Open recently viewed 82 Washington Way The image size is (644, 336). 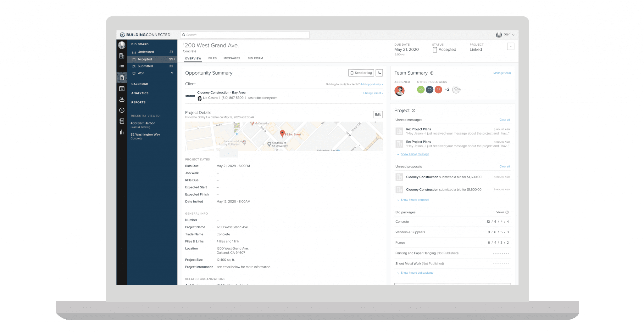[145, 136]
